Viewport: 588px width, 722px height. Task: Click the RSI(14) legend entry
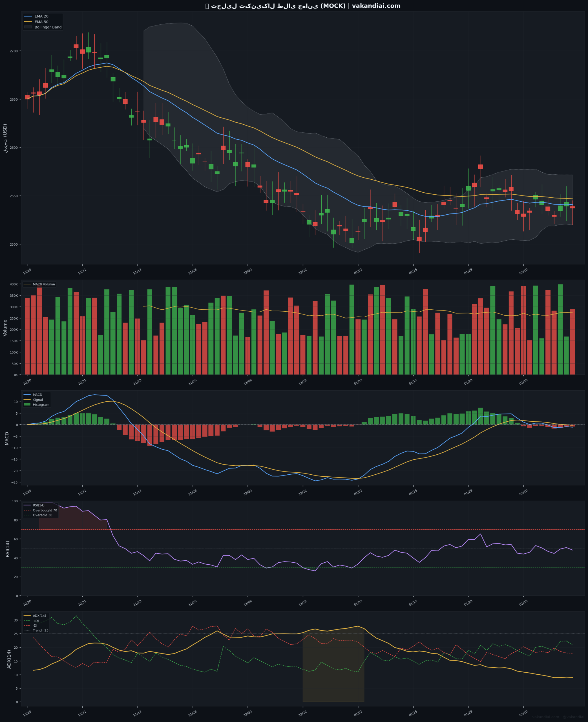(34, 505)
